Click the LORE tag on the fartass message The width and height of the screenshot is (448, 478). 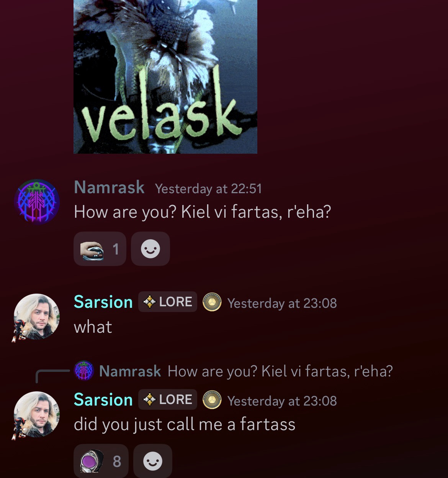point(168,399)
